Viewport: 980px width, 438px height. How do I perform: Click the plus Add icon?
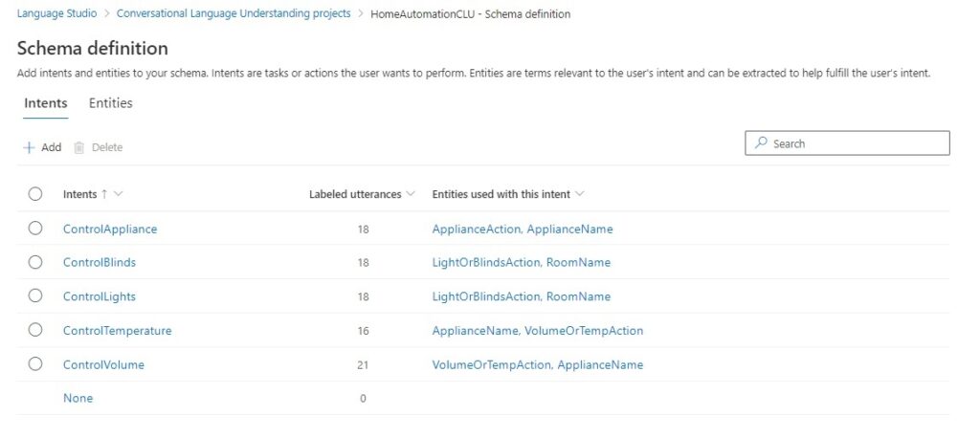coord(29,147)
